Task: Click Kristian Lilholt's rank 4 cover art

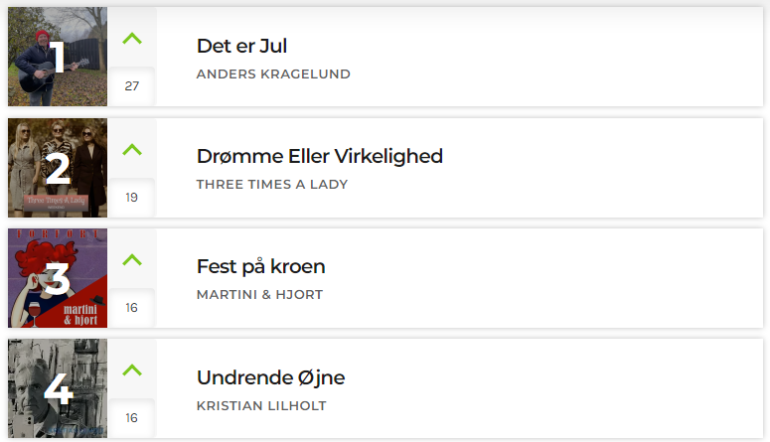Action: pyautogui.click(x=57, y=388)
